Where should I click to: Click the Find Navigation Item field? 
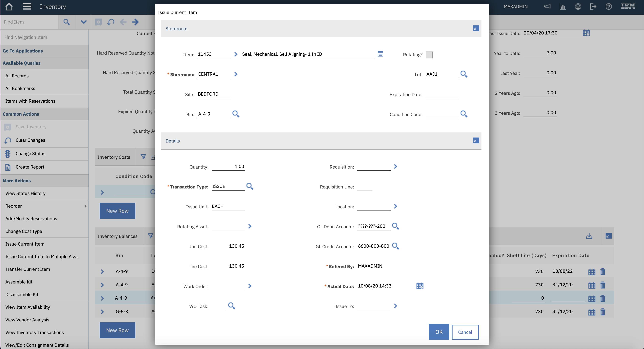44,37
